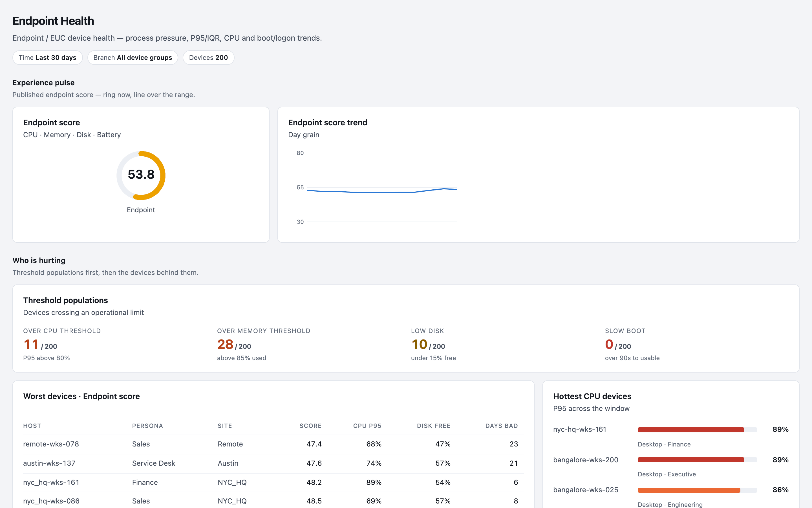Click the 53.8 endpoint score ring
The width and height of the screenshot is (812, 508).
[141, 175]
